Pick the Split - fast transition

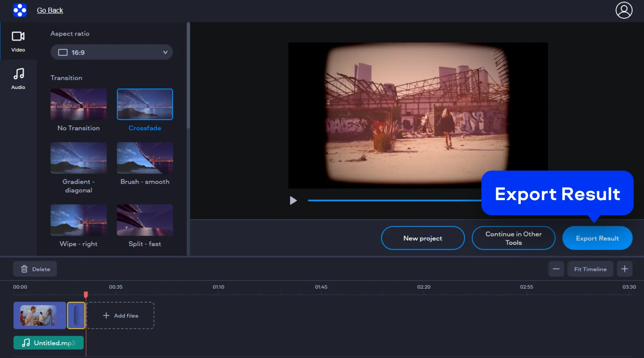(x=145, y=220)
